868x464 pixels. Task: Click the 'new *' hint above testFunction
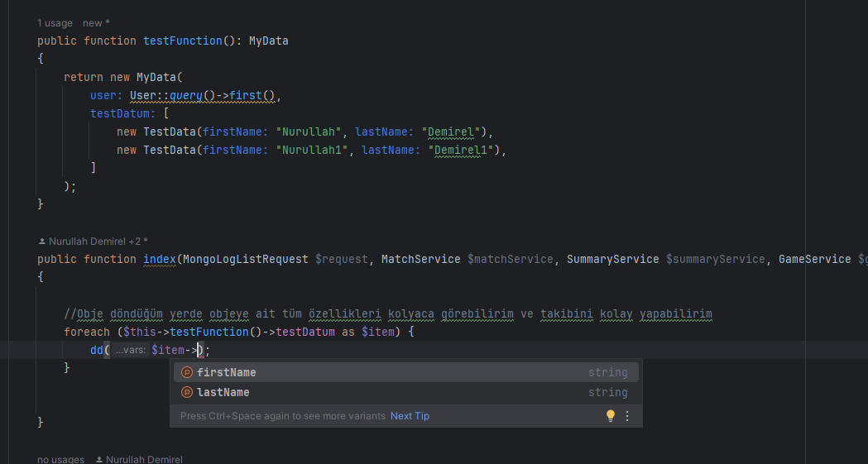[x=96, y=23]
